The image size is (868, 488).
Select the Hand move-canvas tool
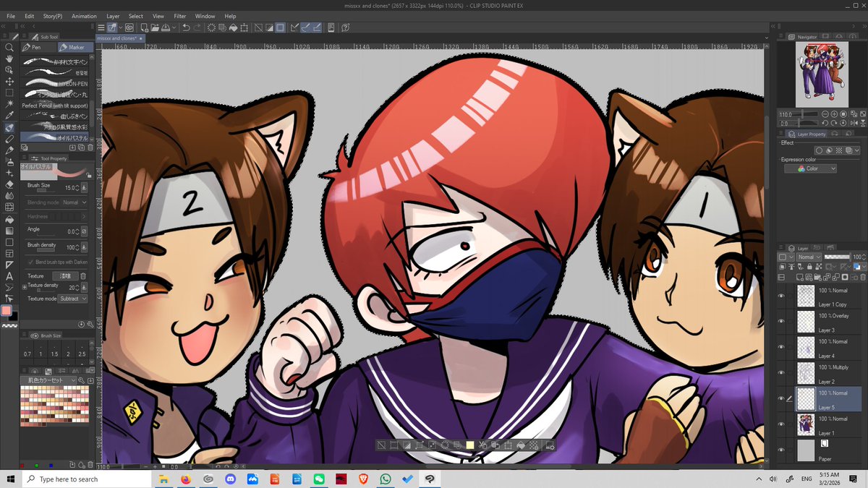coord(9,59)
